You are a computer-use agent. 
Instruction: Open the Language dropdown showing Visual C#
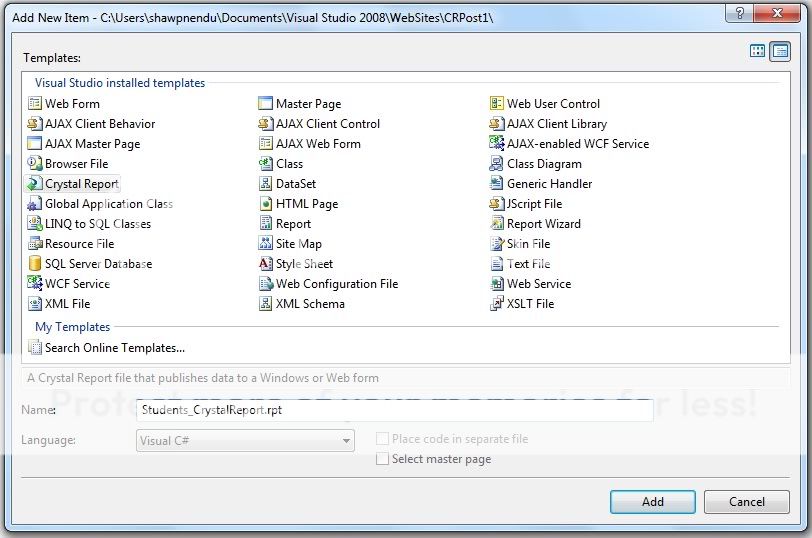coord(245,441)
